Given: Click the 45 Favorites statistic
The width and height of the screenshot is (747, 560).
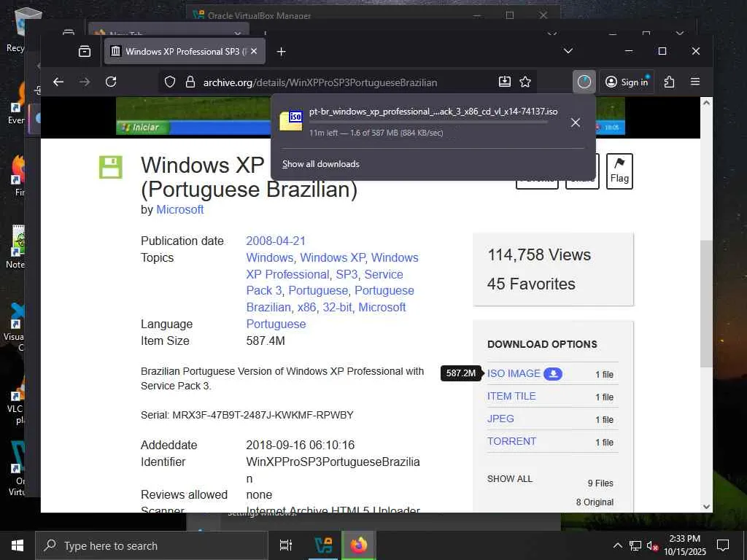Looking at the screenshot, I should (531, 284).
